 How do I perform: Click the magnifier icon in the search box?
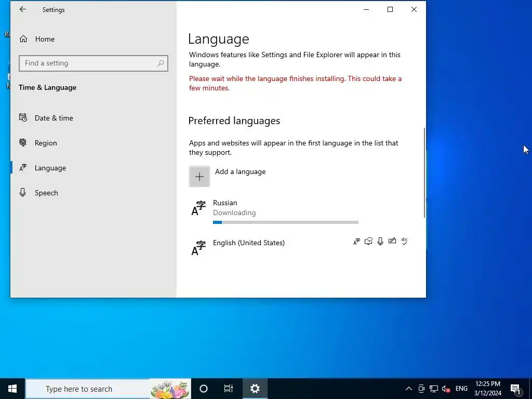pyautogui.click(x=161, y=63)
